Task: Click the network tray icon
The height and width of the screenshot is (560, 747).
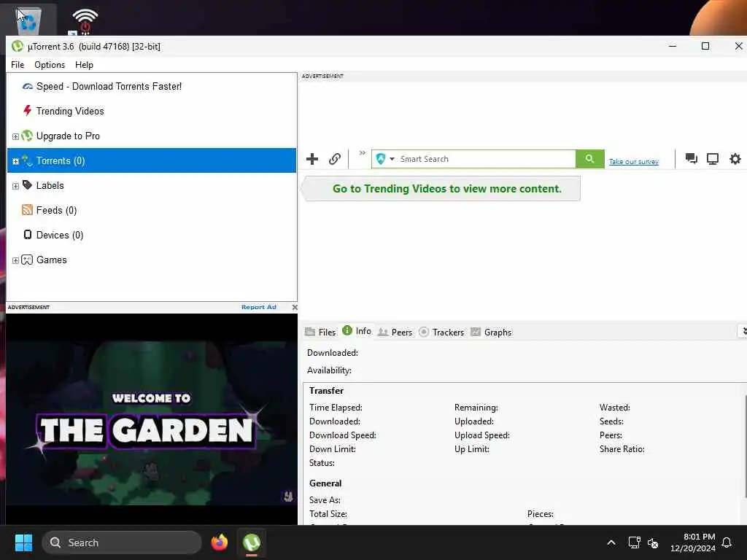Action: pos(634,542)
